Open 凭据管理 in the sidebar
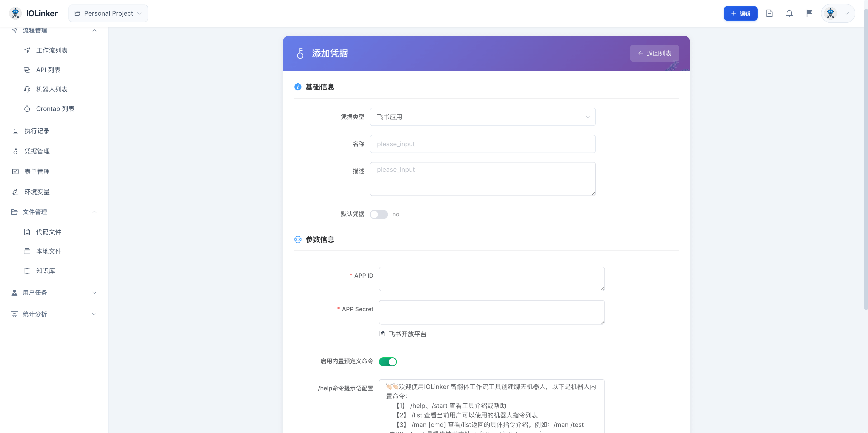This screenshot has height=433, width=868. [37, 151]
